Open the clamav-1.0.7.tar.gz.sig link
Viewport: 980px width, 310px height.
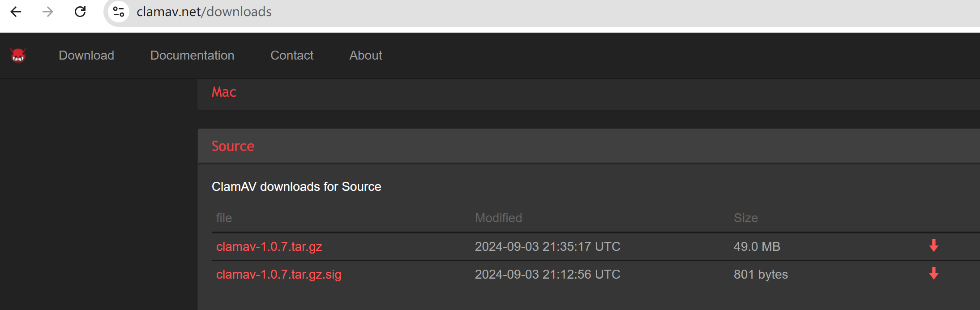point(278,275)
